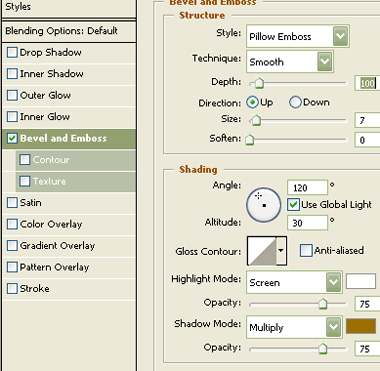Select the Gradient Overlay list label
This screenshot has width=380, height=371.
tap(57, 246)
